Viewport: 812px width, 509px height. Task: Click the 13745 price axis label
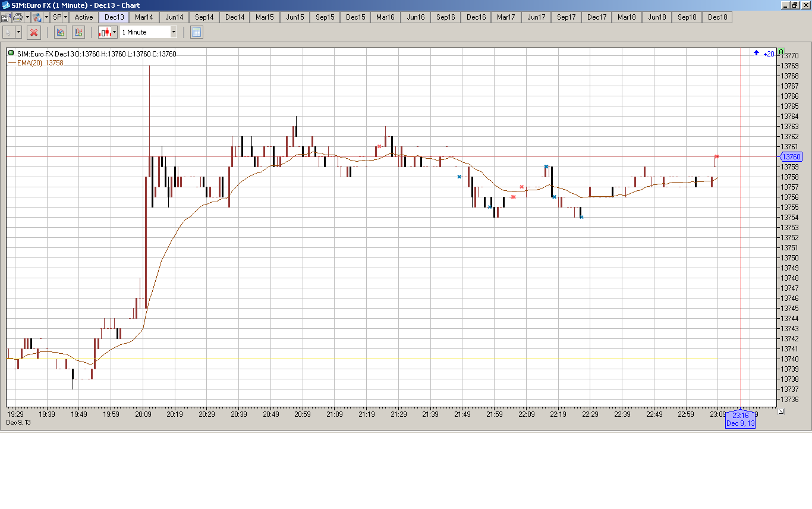[790, 309]
